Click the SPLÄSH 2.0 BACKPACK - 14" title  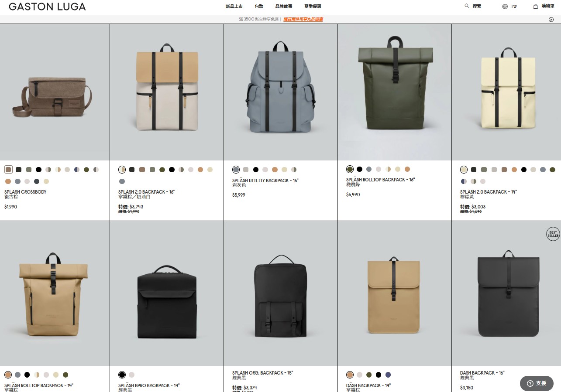(x=489, y=192)
